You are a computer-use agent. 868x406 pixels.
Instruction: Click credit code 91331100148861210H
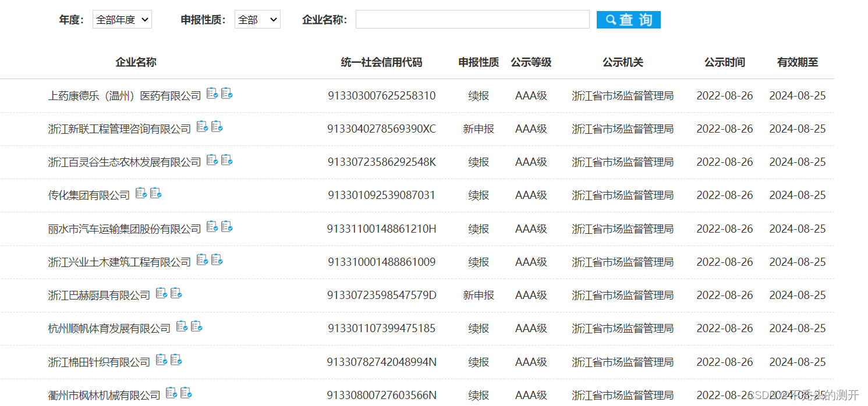382,229
